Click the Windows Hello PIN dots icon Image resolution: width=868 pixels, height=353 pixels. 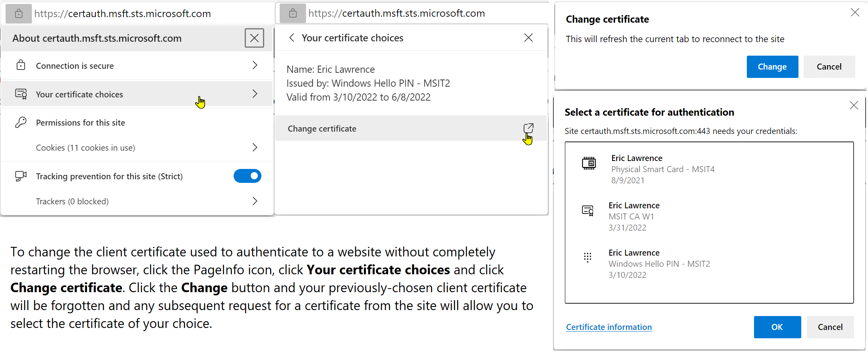point(588,258)
